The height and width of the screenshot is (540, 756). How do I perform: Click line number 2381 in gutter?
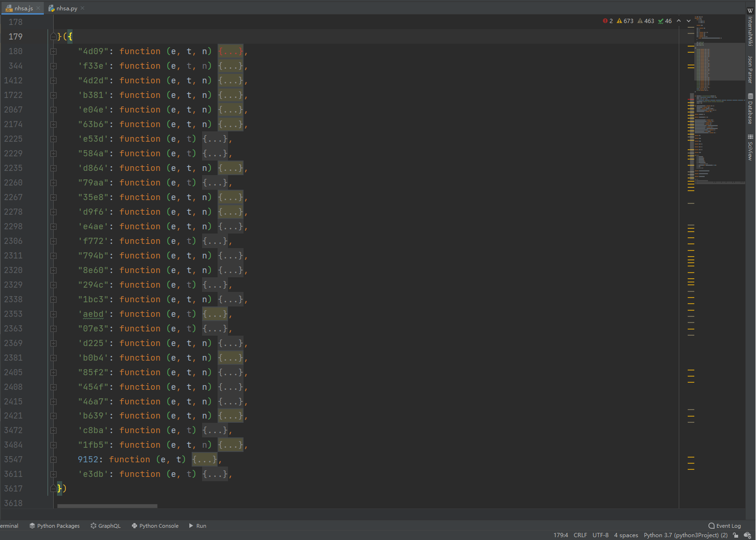point(13,358)
